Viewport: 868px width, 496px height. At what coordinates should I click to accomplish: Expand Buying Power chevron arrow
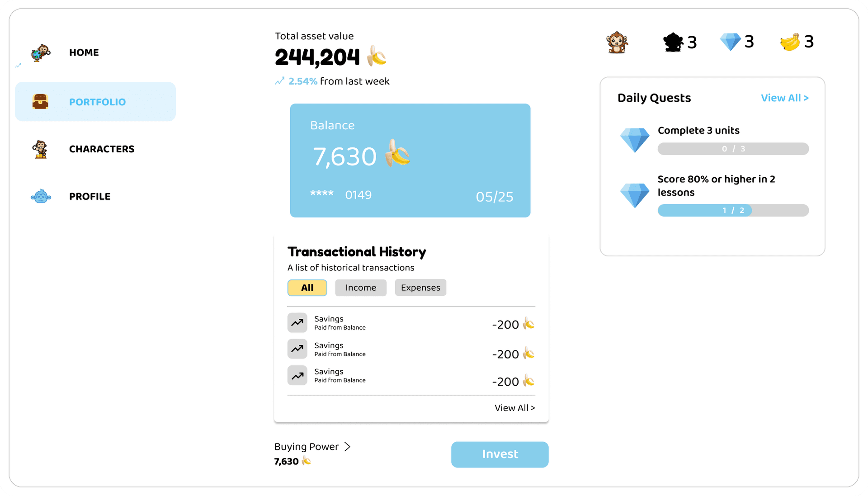pos(347,447)
